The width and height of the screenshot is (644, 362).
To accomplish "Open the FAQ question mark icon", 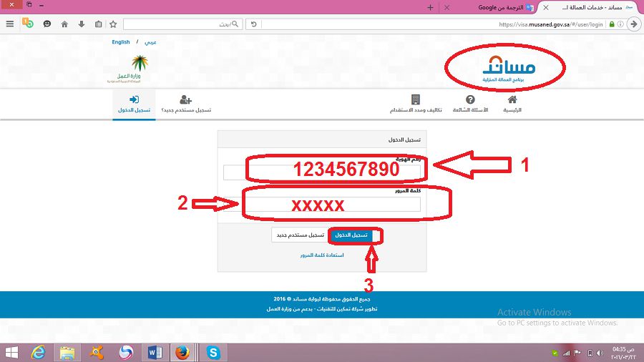I will pos(470,100).
